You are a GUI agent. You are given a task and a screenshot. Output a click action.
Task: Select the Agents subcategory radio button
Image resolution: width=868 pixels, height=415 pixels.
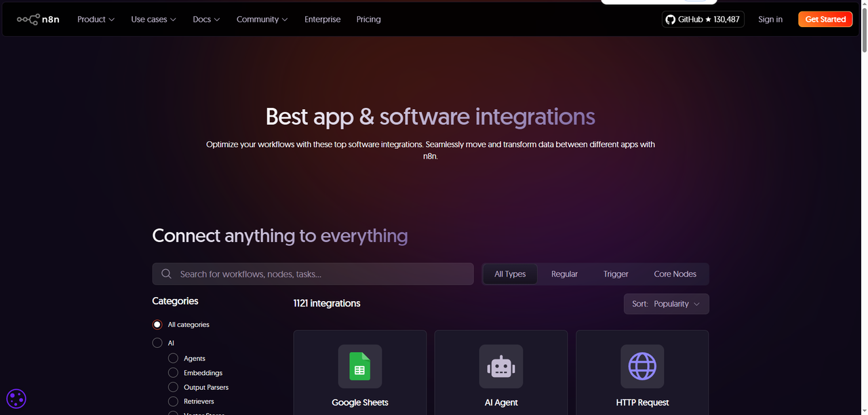pyautogui.click(x=173, y=358)
